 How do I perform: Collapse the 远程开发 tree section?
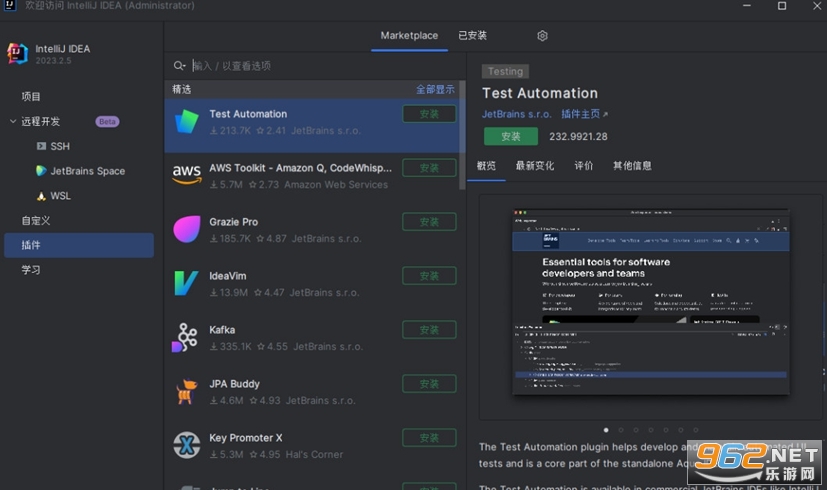pos(13,121)
